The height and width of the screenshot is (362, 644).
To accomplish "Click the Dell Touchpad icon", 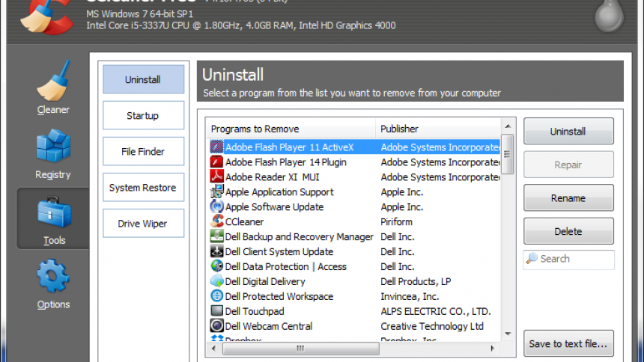I will (x=216, y=310).
